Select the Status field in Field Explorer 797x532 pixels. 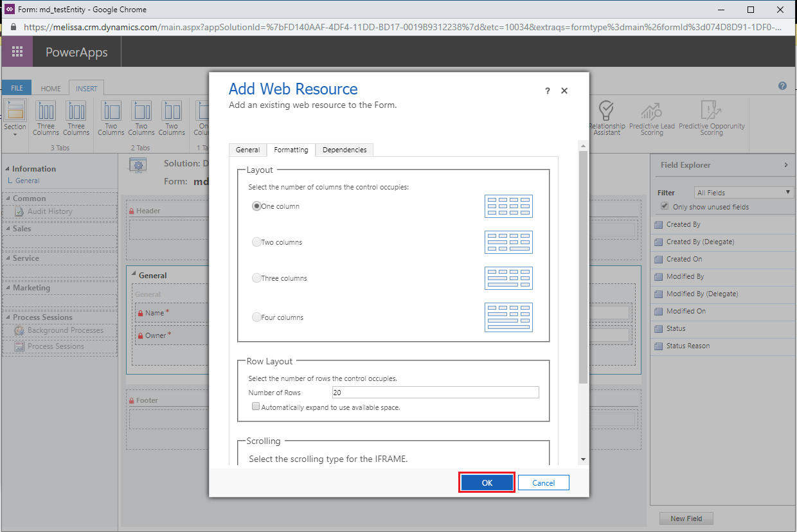723,329
